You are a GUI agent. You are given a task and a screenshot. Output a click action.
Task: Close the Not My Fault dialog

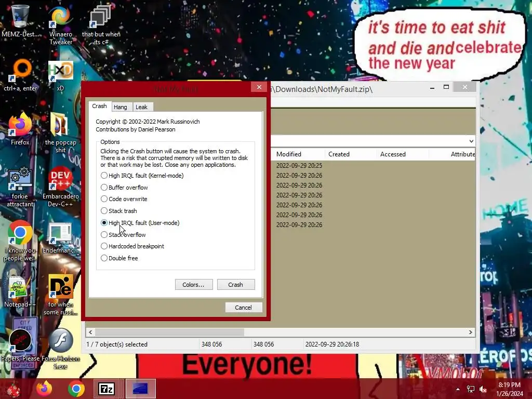(x=259, y=87)
